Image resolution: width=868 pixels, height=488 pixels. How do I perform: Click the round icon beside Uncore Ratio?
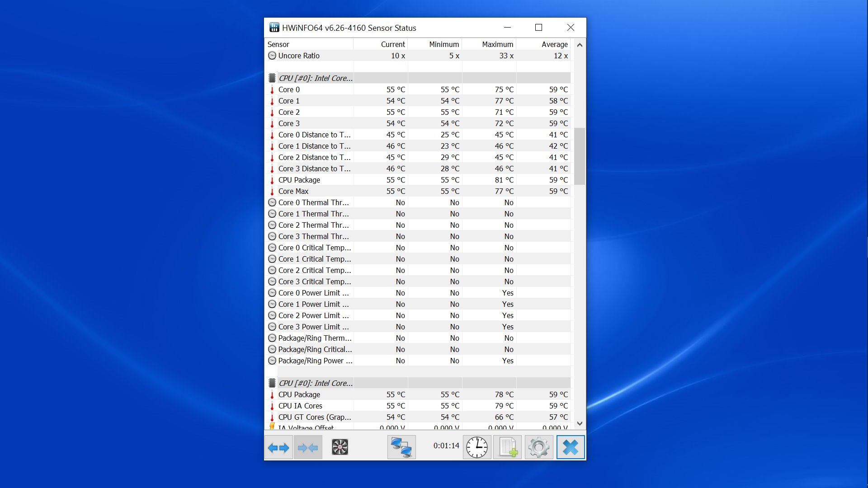click(x=272, y=56)
